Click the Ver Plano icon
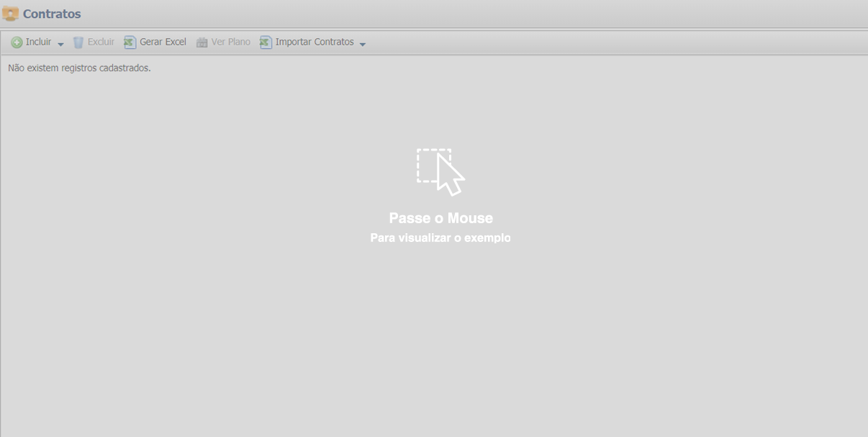This screenshot has width=868, height=437. tap(202, 42)
